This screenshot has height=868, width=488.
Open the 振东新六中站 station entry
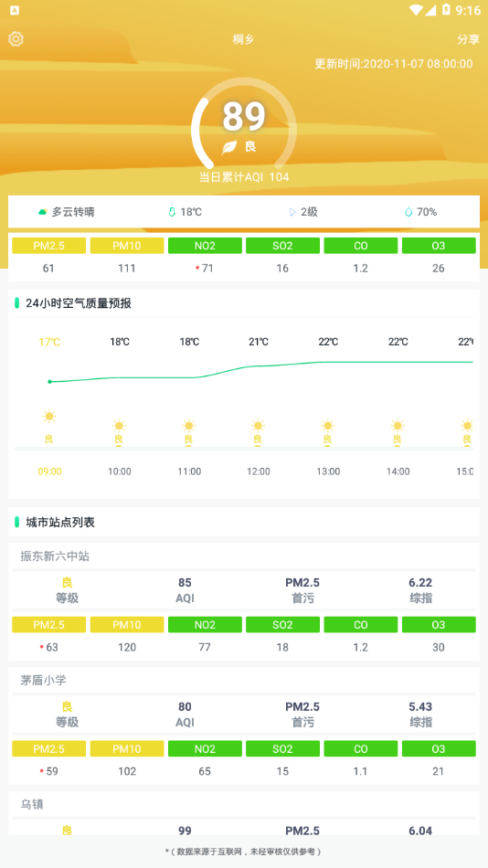click(55, 556)
